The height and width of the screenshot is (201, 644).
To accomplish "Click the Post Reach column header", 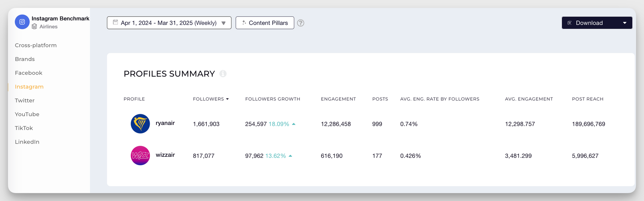I will click(x=588, y=99).
